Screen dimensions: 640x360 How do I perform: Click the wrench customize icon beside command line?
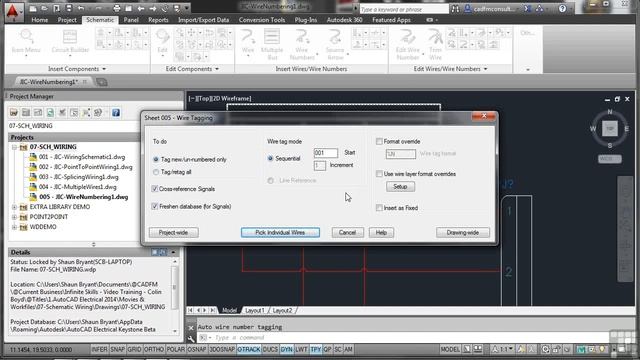(191, 338)
